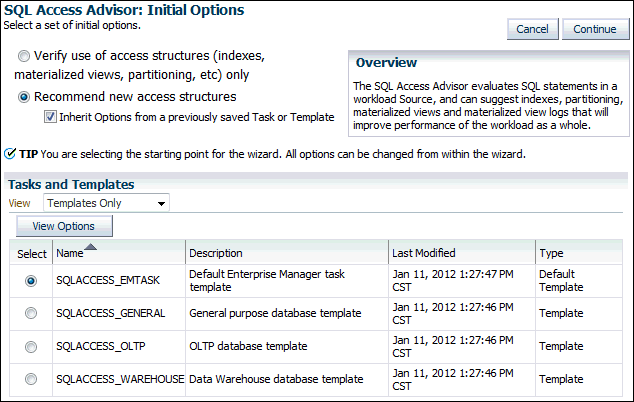Viewport: 634px width, 402px height.
Task: Pick the SQLACCESS_OLTP template radio button
Action: (31, 346)
